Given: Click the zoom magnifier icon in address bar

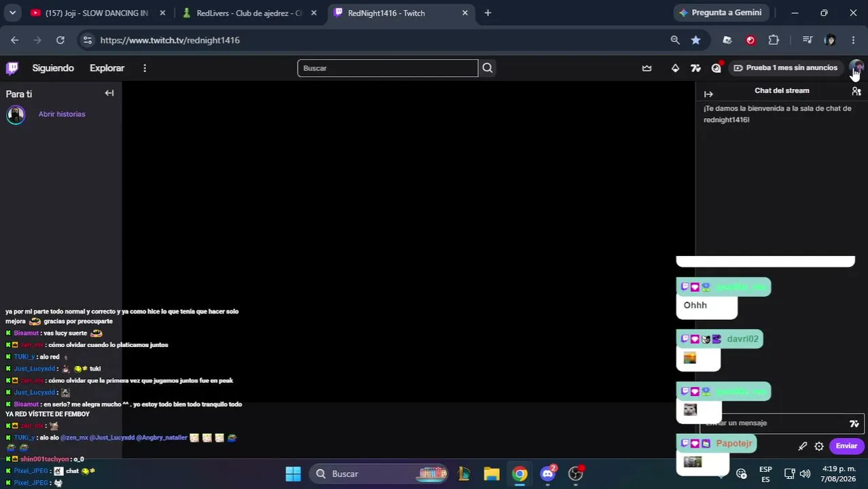Looking at the screenshot, I should (675, 40).
